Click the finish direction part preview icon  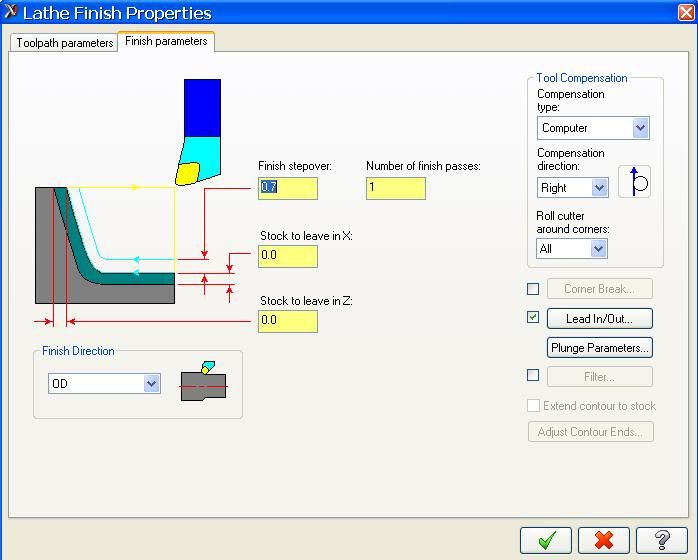[204, 381]
